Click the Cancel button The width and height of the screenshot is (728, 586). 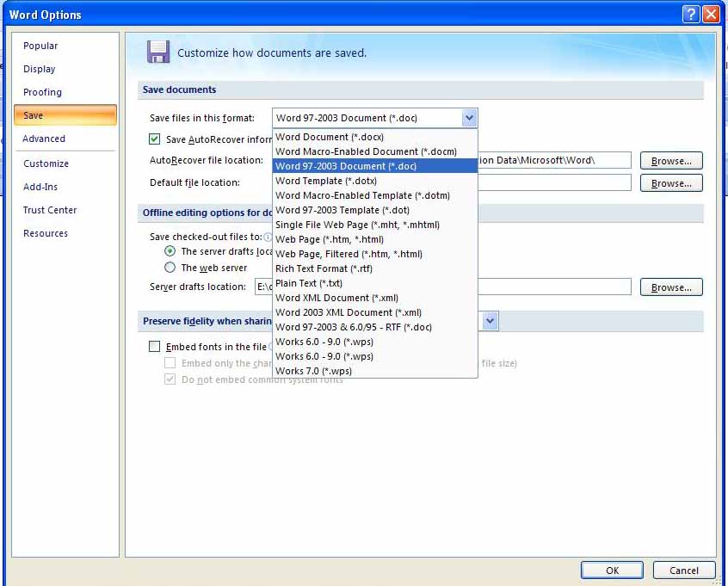coord(683,570)
